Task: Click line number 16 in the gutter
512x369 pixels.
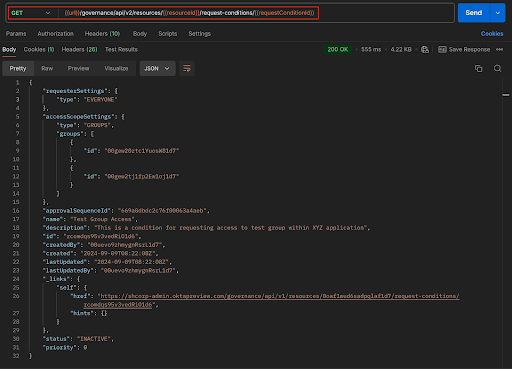Action: (x=16, y=211)
